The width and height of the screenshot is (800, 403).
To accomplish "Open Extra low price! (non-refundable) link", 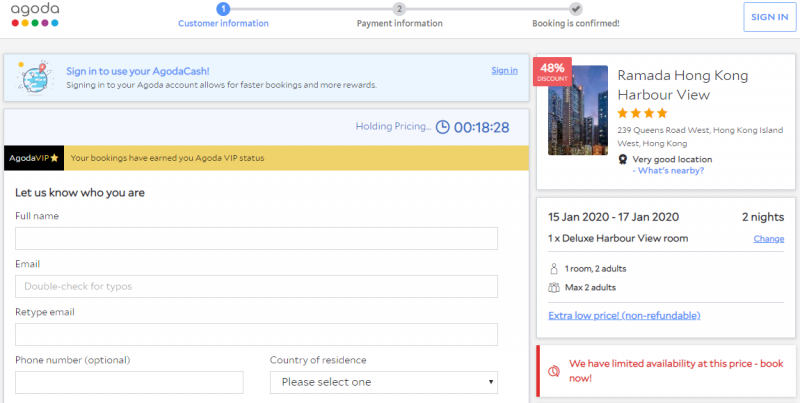I will click(x=624, y=315).
